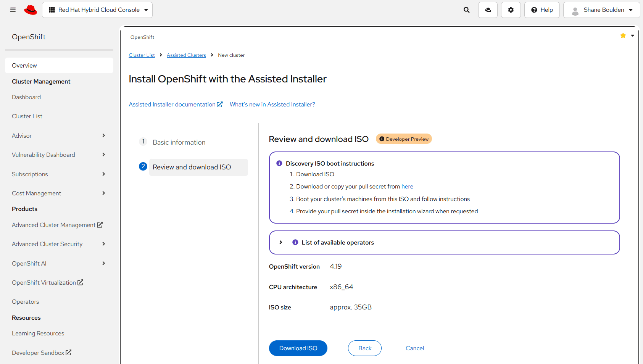Open the settings gear icon

coord(511,10)
